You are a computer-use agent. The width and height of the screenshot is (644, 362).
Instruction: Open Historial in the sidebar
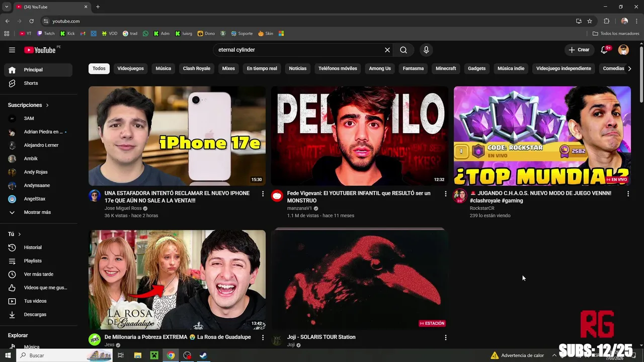(x=38, y=247)
